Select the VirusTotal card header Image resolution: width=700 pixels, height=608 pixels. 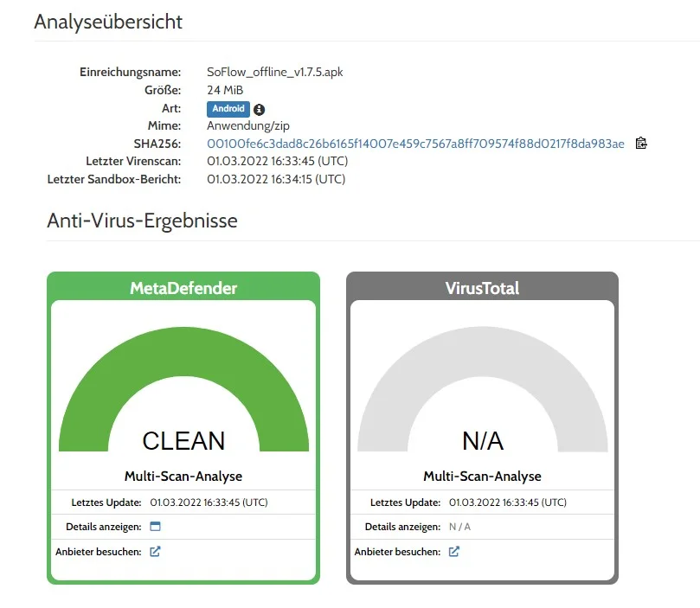483,288
